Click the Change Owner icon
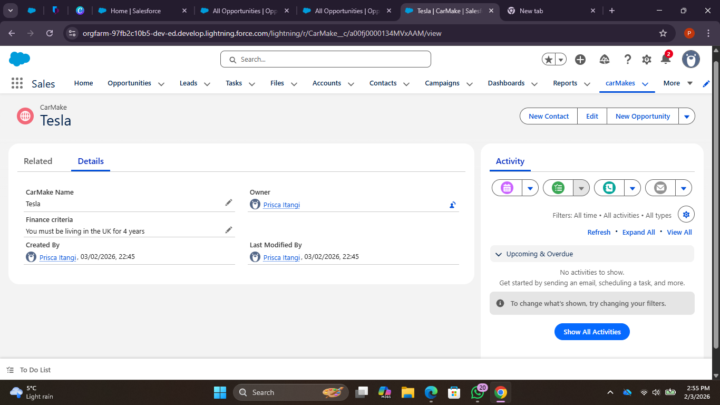Image resolution: width=720 pixels, height=405 pixels. pos(452,205)
